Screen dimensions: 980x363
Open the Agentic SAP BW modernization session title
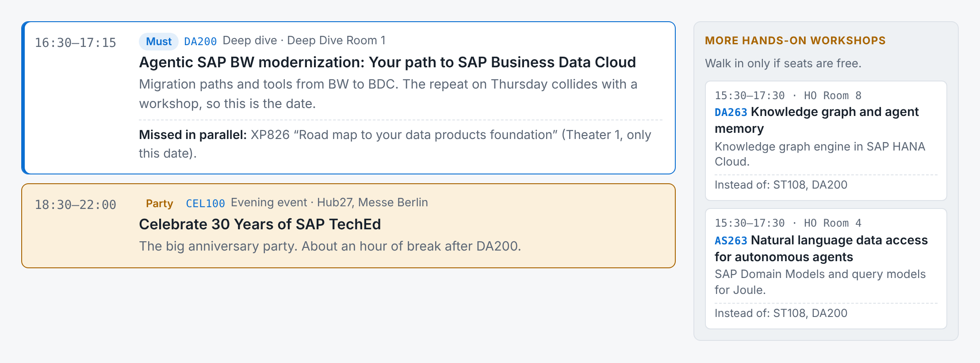pyautogui.click(x=387, y=62)
